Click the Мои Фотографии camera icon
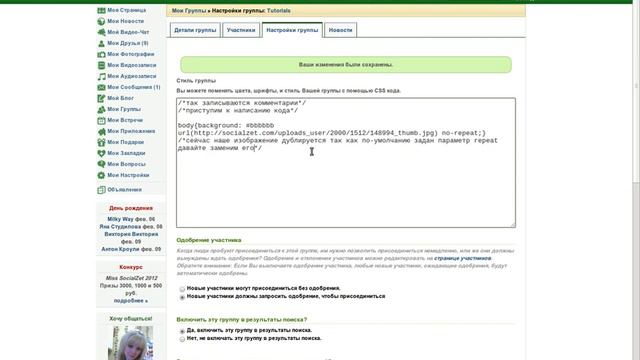The height and width of the screenshot is (360, 640). [x=101, y=54]
